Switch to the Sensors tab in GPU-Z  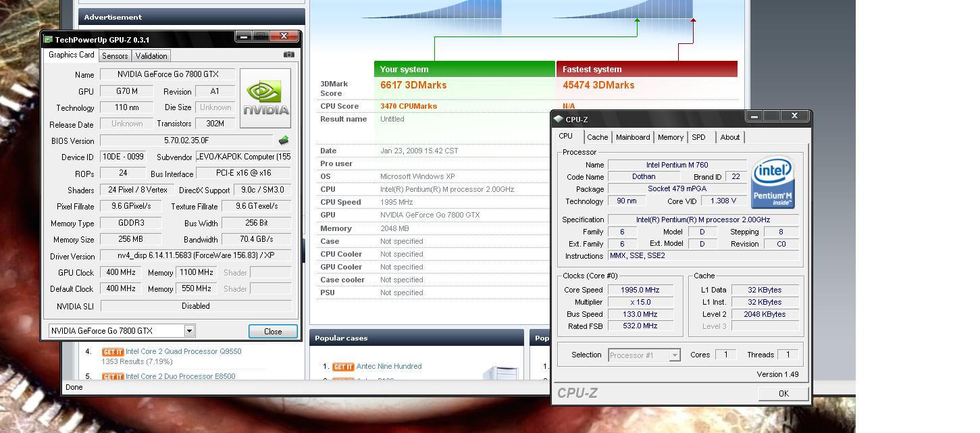point(115,56)
